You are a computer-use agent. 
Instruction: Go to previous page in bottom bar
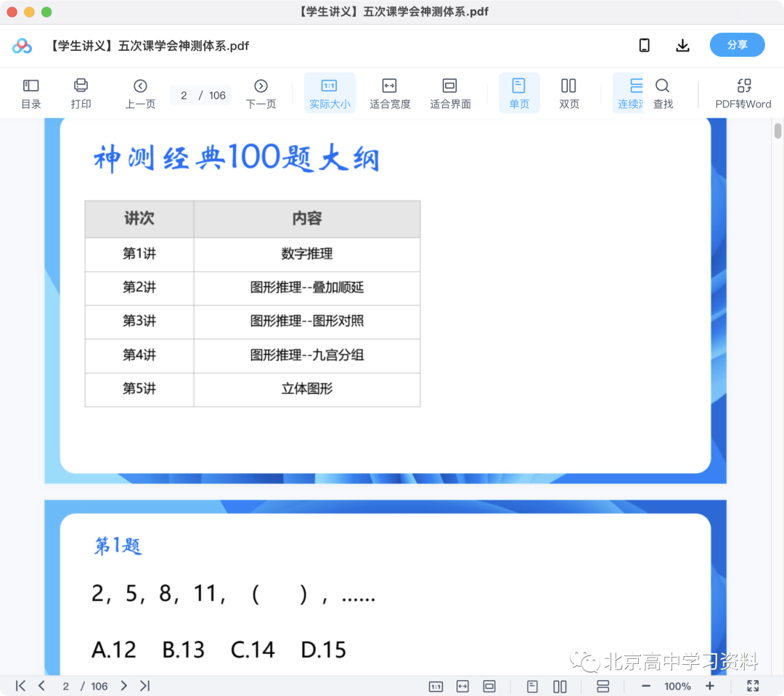(x=42, y=686)
